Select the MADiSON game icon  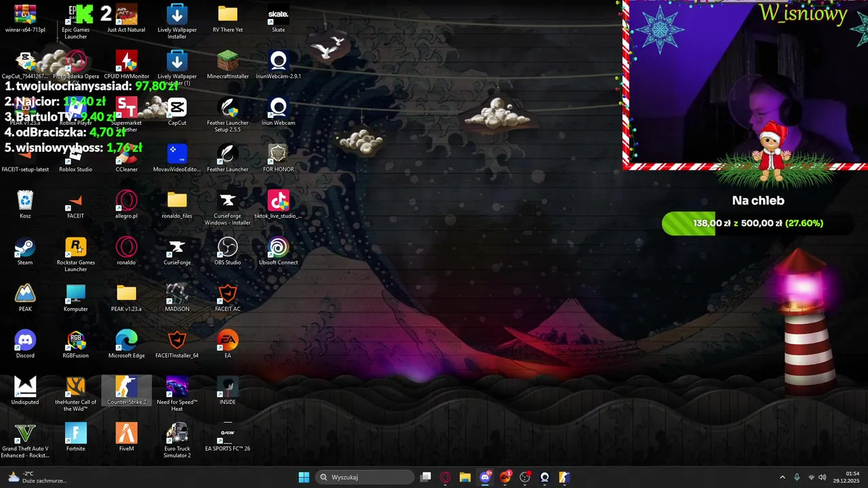(x=177, y=298)
